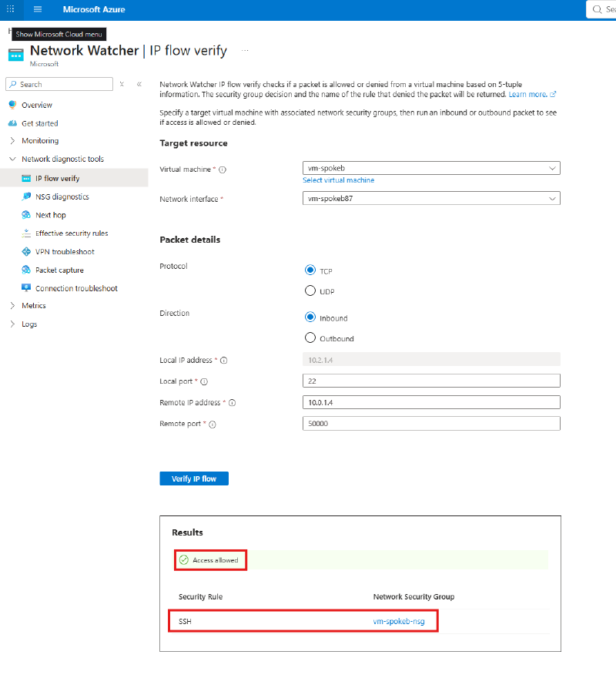The height and width of the screenshot is (695, 616).
Task: Click the Network Watcher resource icon
Action: 16,55
